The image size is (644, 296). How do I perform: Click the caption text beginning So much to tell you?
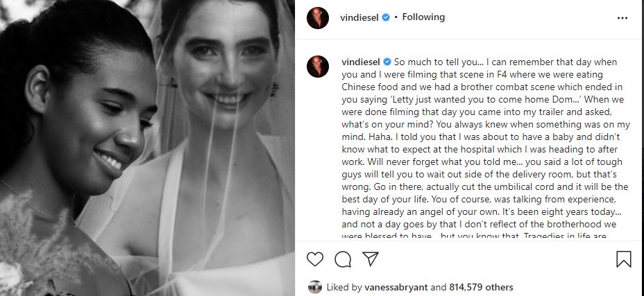pos(484,149)
